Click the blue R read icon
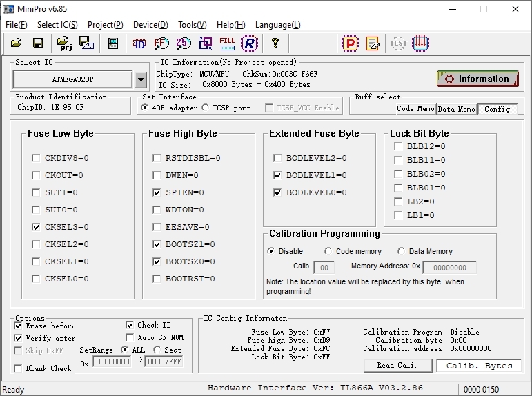 (x=249, y=43)
